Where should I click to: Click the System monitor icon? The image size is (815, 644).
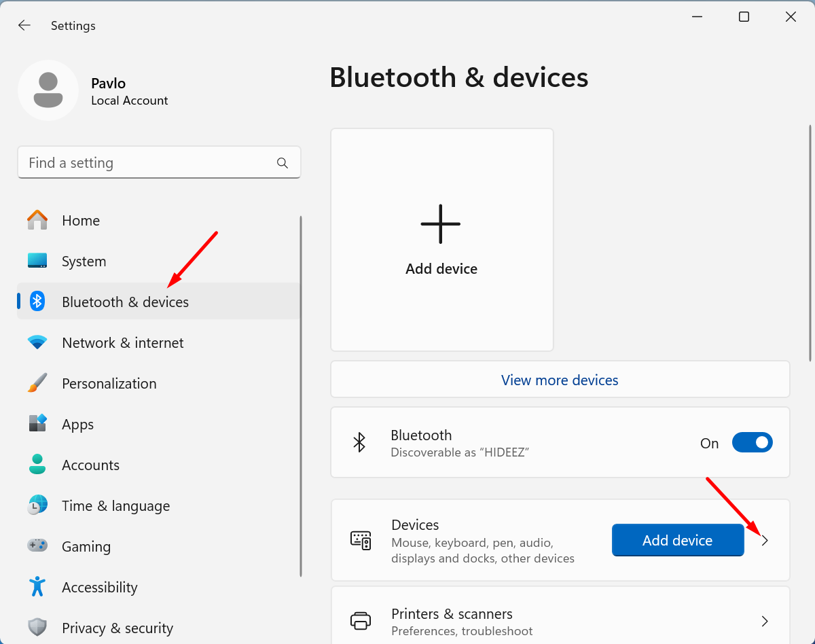click(x=37, y=262)
